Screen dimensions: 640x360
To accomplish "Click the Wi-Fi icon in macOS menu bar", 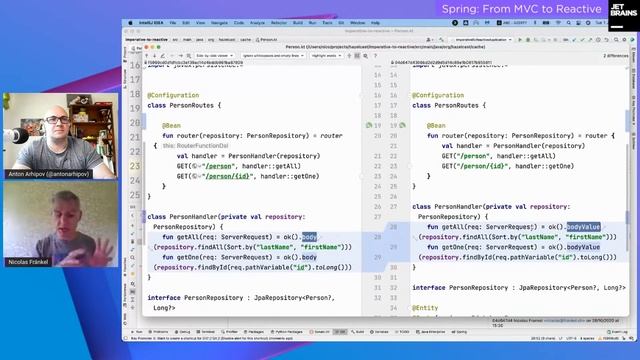I will [x=558, y=23].
